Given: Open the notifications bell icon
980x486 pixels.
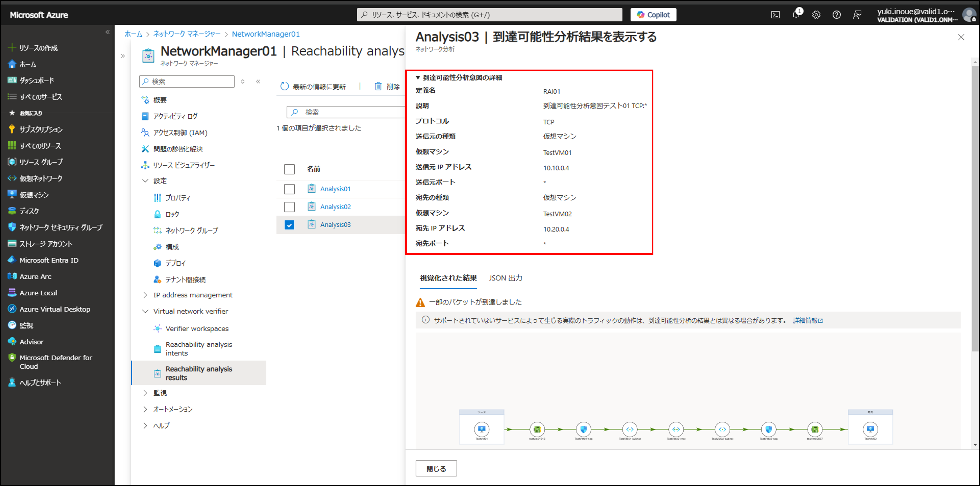Looking at the screenshot, I should point(795,15).
